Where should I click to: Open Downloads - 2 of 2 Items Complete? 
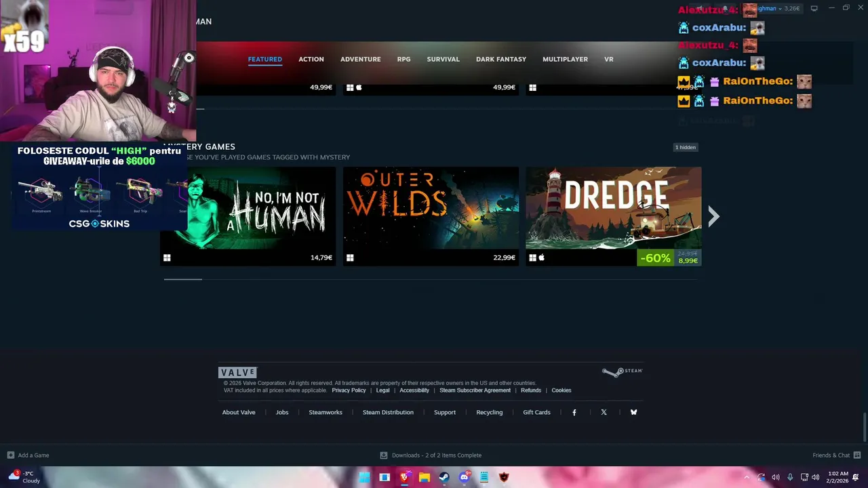pos(437,455)
